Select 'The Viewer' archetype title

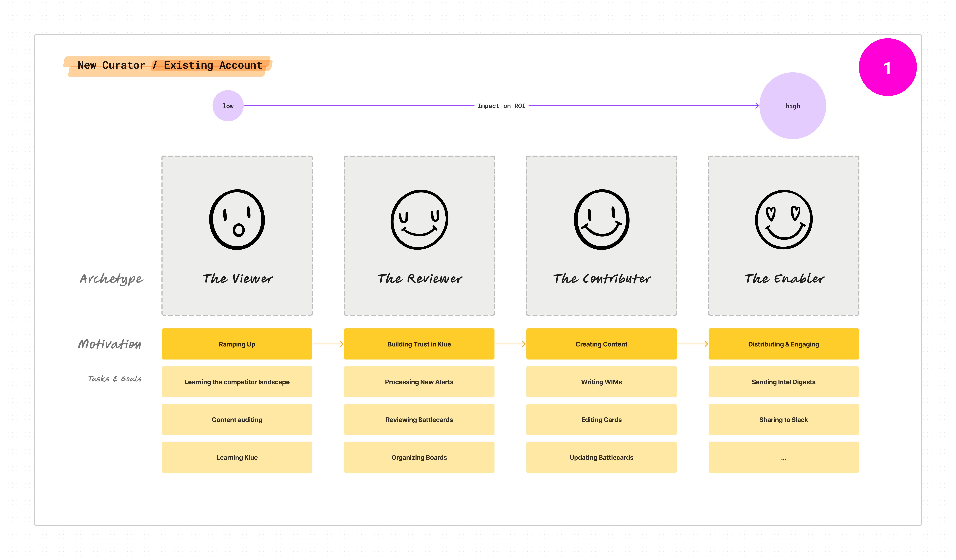pyautogui.click(x=238, y=279)
